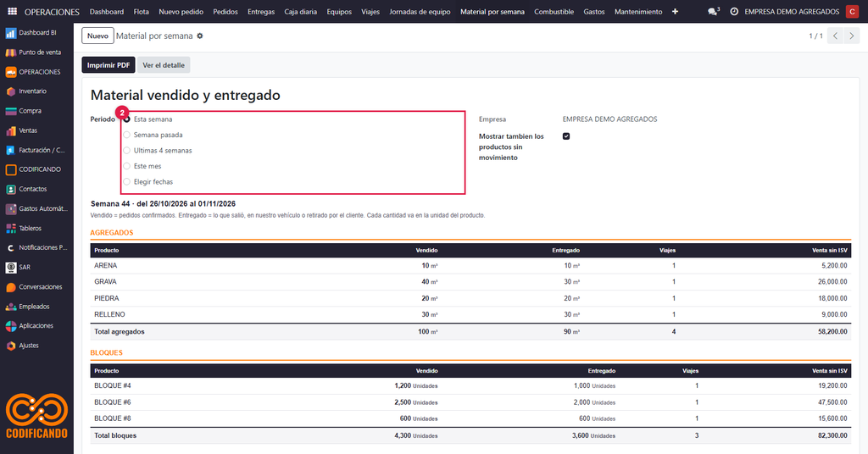Click BLOQUE #6 product row
The image size is (868, 454).
coord(470,402)
